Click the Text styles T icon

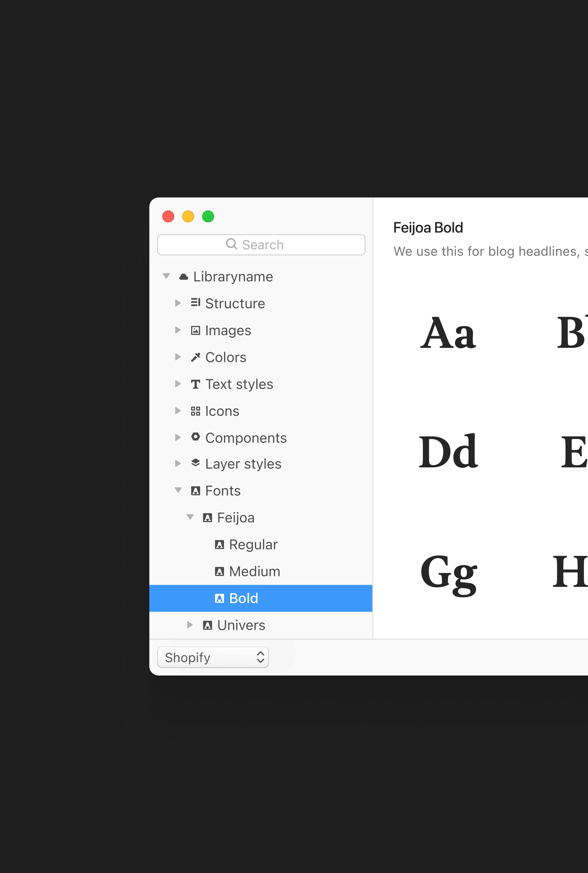point(195,384)
